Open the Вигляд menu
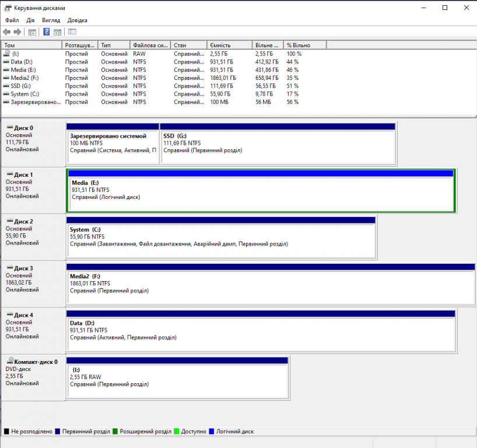Screen dimensions: 477x448 click(x=51, y=20)
